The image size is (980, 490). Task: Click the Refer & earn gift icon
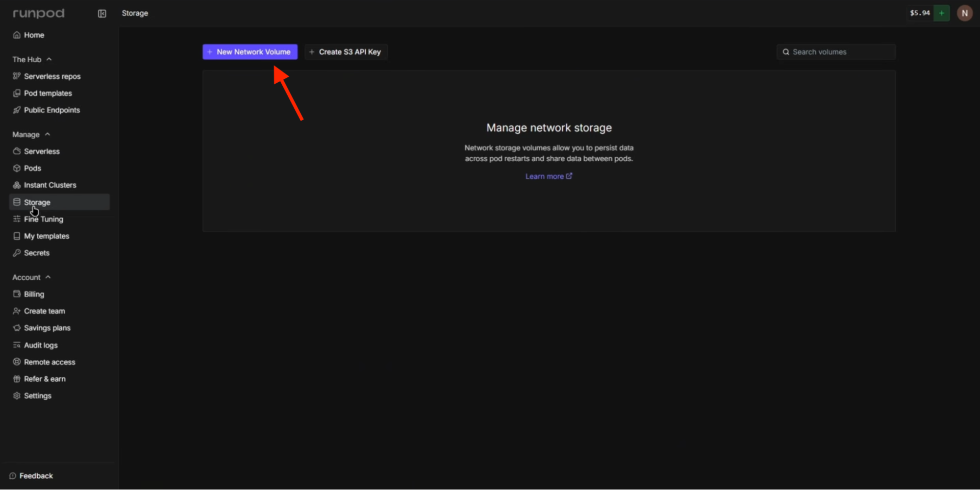[x=17, y=379]
